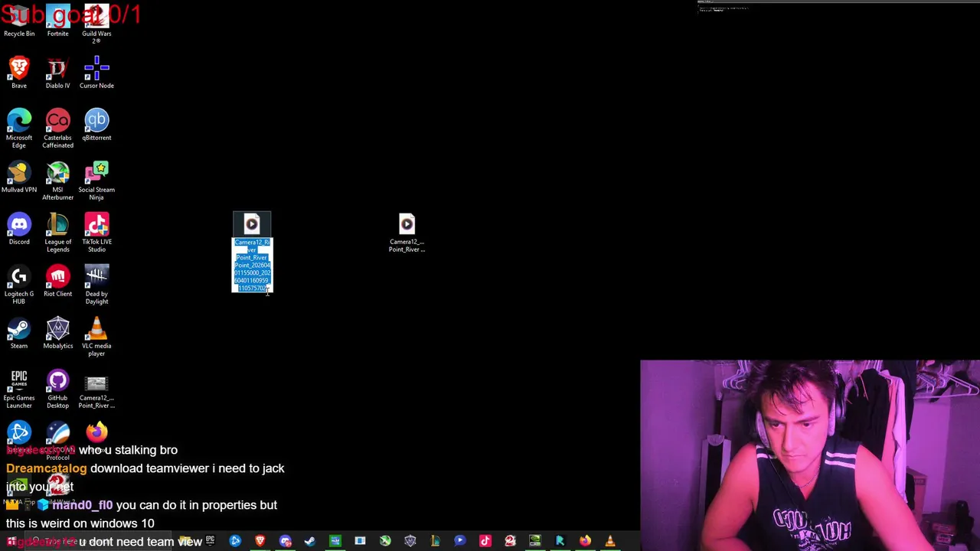Open Mobalytics from the taskbar
The width and height of the screenshot is (980, 551).
pyautogui.click(x=410, y=541)
